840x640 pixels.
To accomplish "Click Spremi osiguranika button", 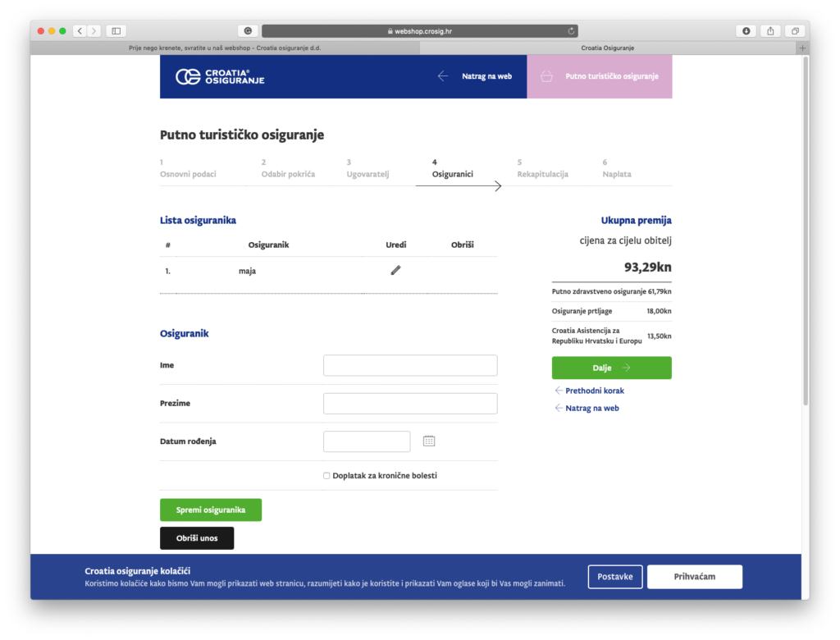I will pyautogui.click(x=211, y=510).
